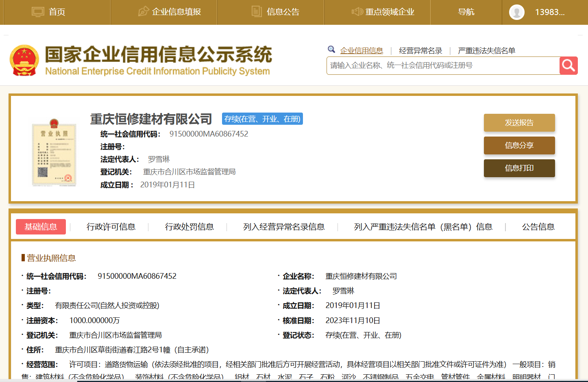
Task: Open 重点领域企业 menu item
Action: tap(390, 12)
